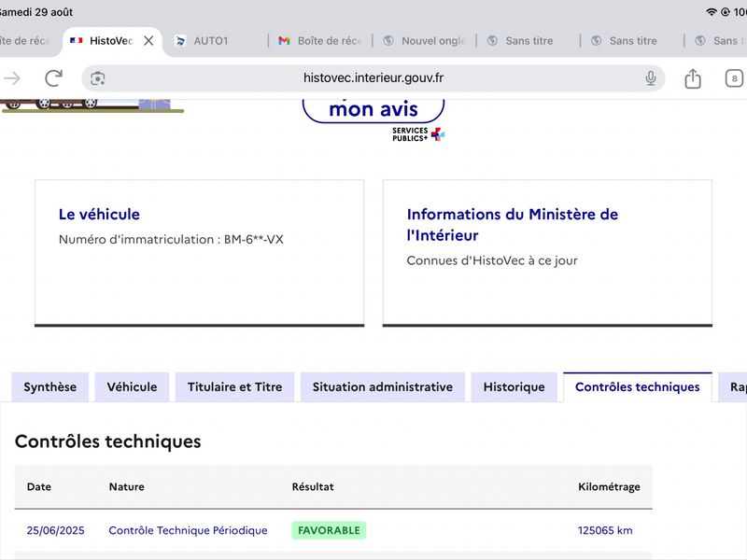Click 'Informations du Ministère de l'Intérieur' heading

pyautogui.click(x=512, y=225)
